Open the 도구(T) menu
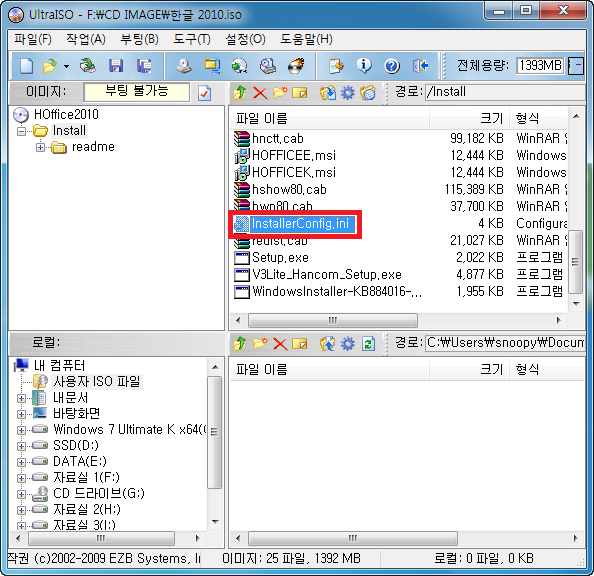 pos(192,39)
